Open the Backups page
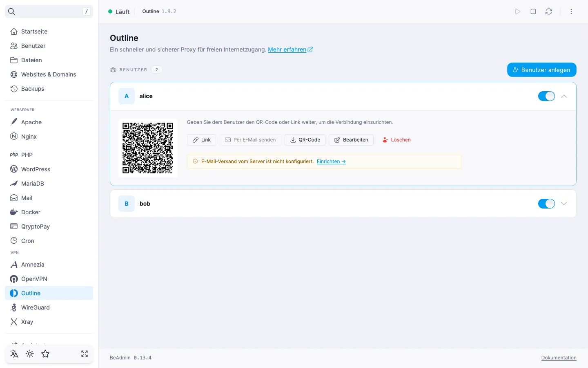The image size is (588, 368). coord(49,89)
